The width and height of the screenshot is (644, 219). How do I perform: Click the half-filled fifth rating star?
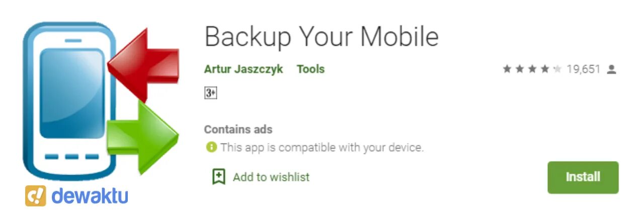click(557, 69)
